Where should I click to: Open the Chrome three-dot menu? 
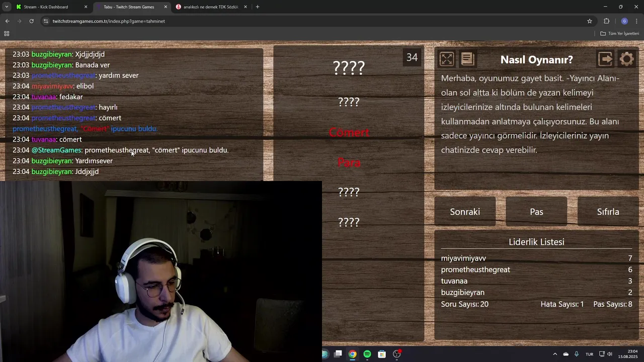pos(637,21)
